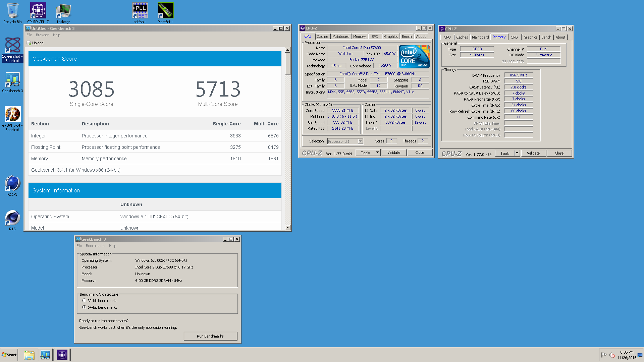Image resolution: width=644 pixels, height=362 pixels.
Task: Click the Core Speed 5353.21 MHz field
Action: tap(342, 110)
